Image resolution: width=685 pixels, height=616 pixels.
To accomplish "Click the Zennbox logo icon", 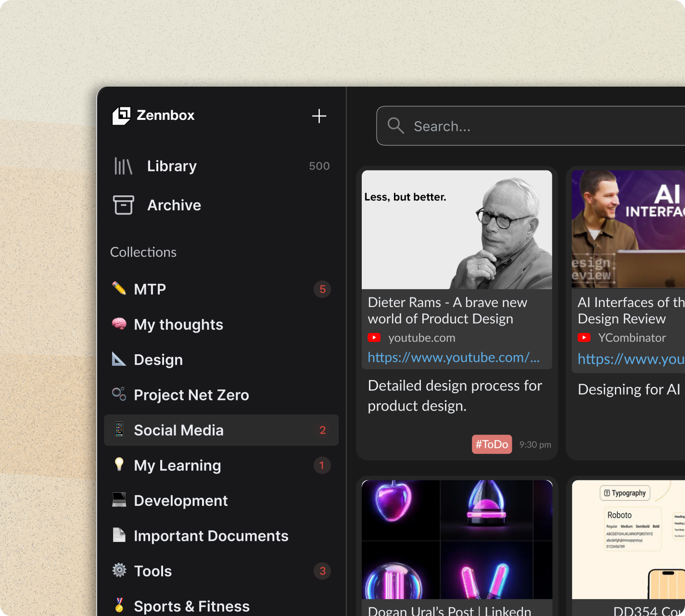I will coord(121,115).
